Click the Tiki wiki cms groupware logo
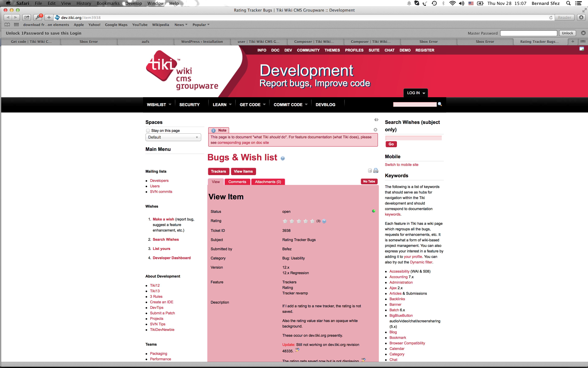Image resolution: width=588 pixels, height=368 pixels. (182, 70)
